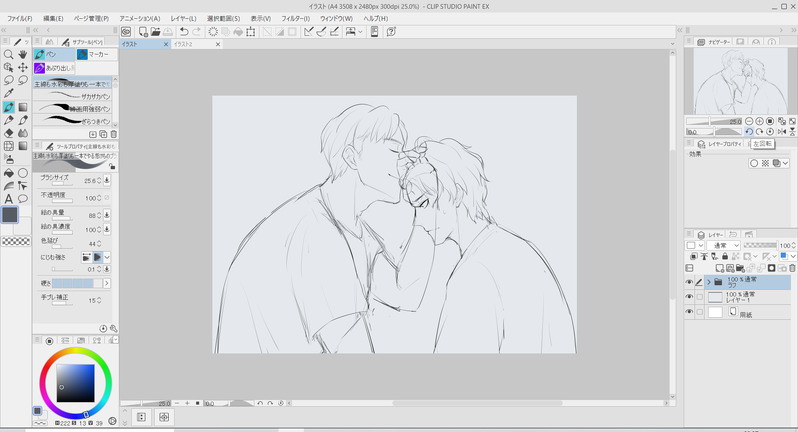This screenshot has width=798, height=432.
Task: Hide the レイヤー1 layer eye icon
Action: click(x=690, y=297)
